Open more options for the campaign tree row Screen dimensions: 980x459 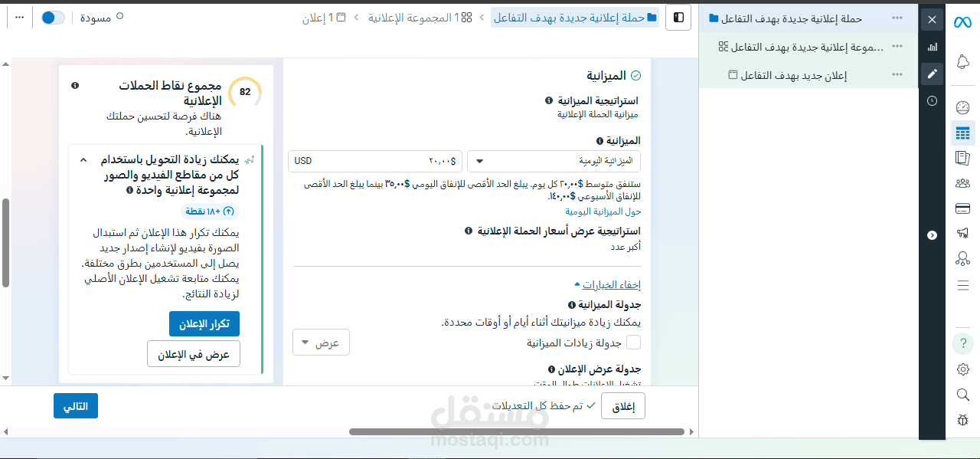tap(897, 18)
